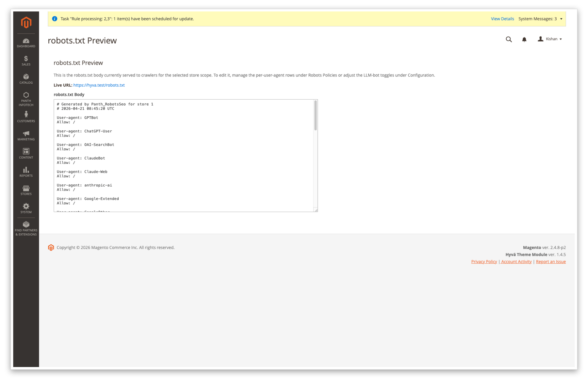The height and width of the screenshot is (382, 588).
Task: Click the Magento logo at top left
Action: [x=26, y=22]
